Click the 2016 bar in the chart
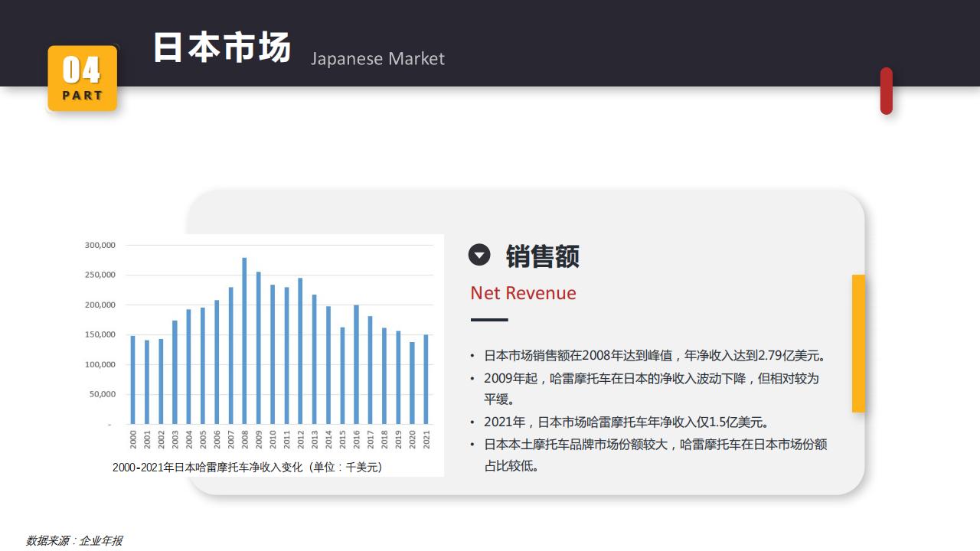 356,364
